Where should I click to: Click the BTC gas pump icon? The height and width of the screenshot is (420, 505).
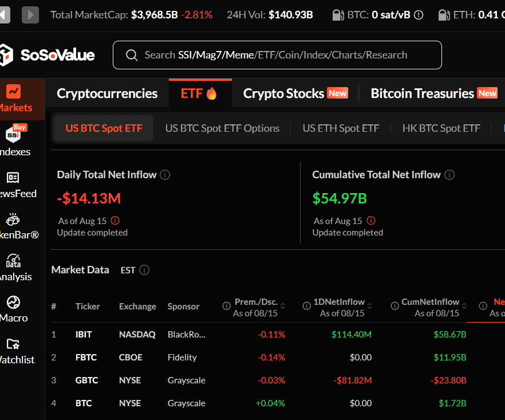click(x=338, y=15)
